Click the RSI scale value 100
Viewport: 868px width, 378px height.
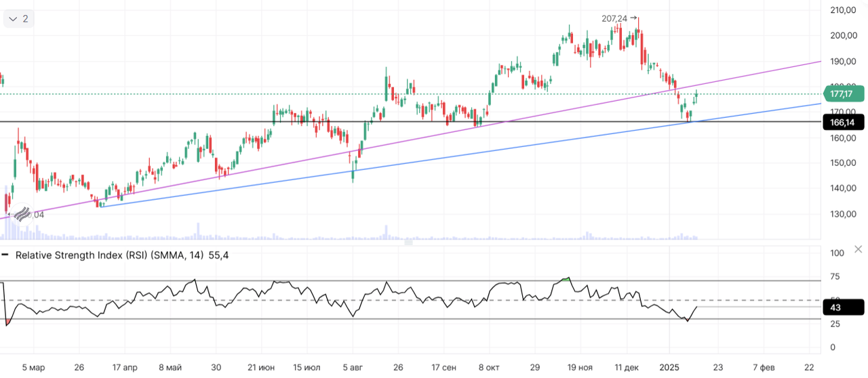[837, 253]
